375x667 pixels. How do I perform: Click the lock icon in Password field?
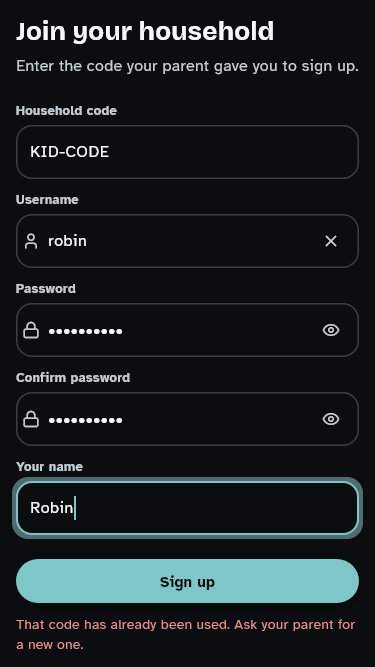point(31,330)
